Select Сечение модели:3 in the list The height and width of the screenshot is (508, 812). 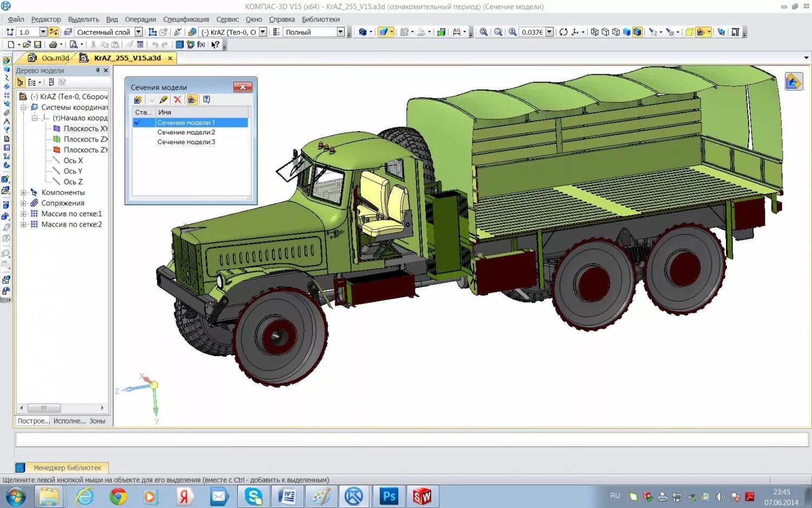[186, 142]
